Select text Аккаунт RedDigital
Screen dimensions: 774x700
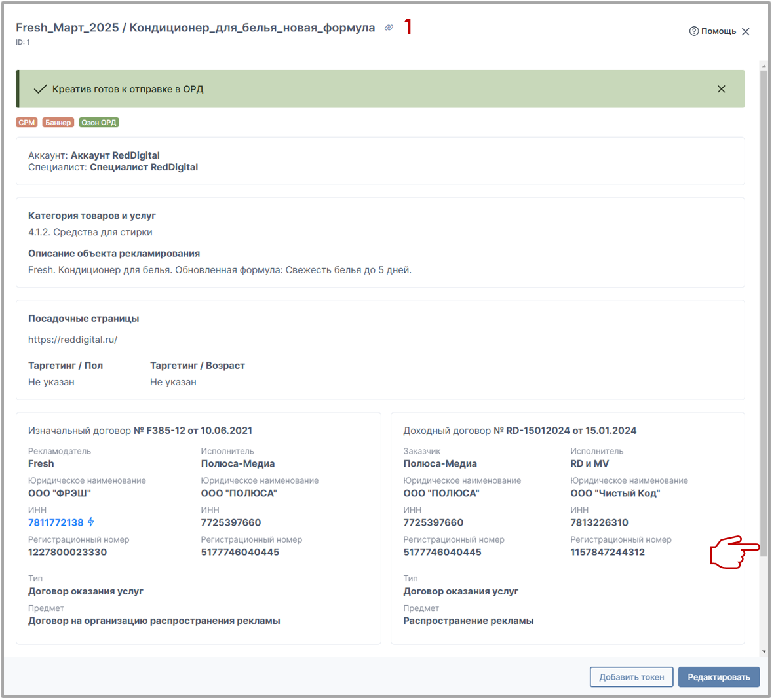click(x=115, y=155)
